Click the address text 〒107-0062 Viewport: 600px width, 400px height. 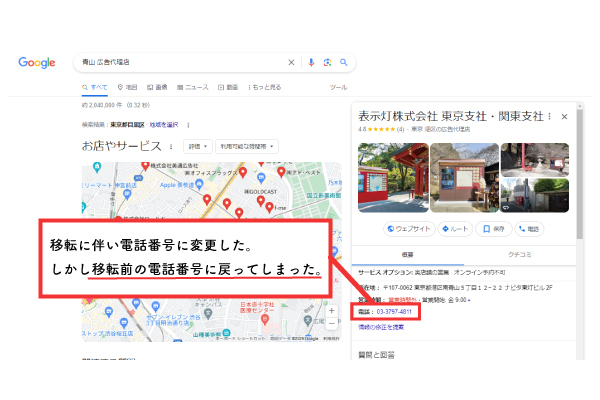[468, 287]
